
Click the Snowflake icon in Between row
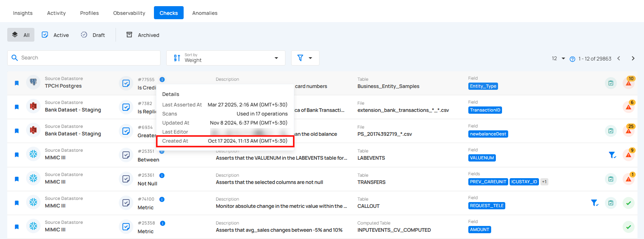pyautogui.click(x=33, y=154)
